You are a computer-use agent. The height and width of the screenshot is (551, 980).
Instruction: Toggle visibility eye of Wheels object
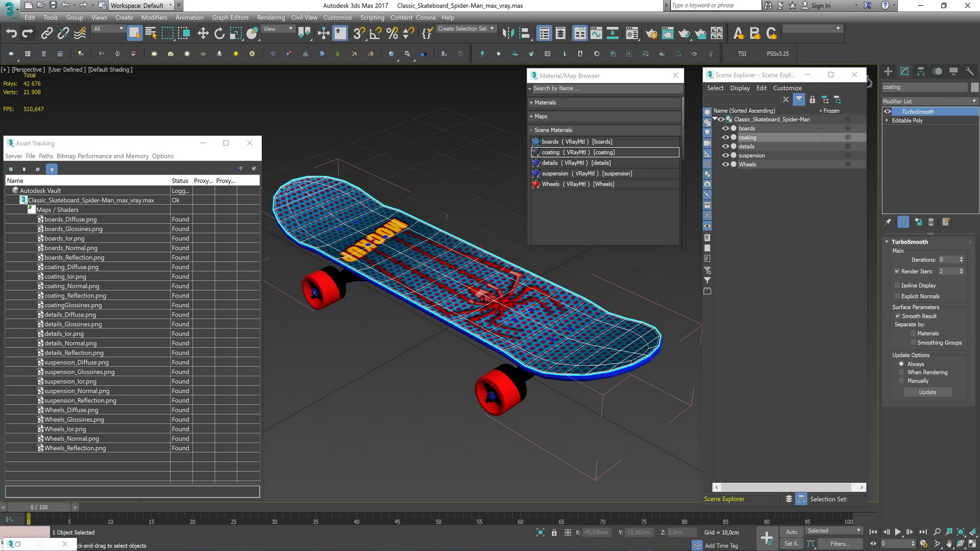(x=725, y=164)
